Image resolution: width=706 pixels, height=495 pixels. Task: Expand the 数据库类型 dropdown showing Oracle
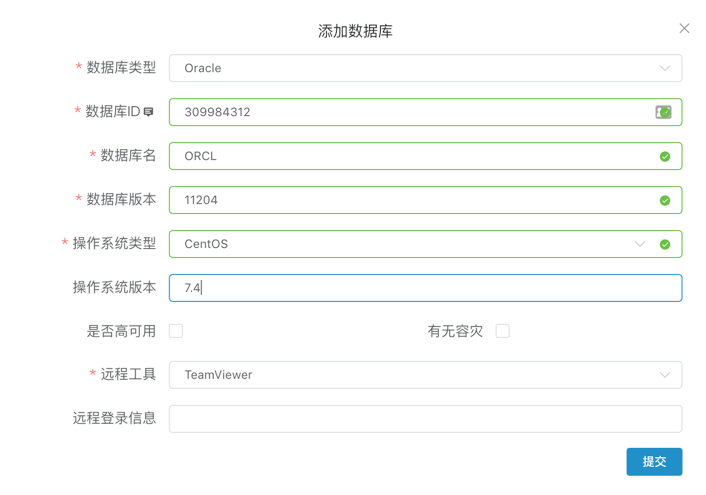664,68
